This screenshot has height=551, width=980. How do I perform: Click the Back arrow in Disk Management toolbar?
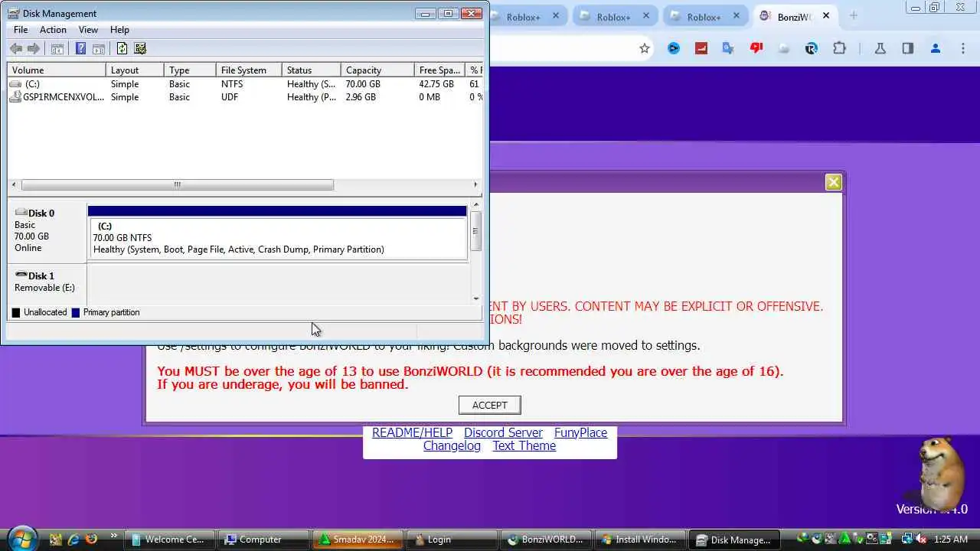point(16,49)
